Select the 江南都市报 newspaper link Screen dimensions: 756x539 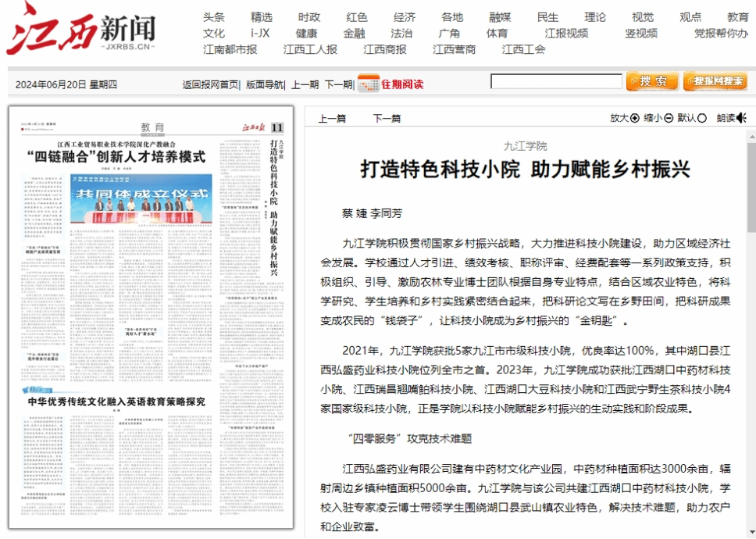click(230, 49)
